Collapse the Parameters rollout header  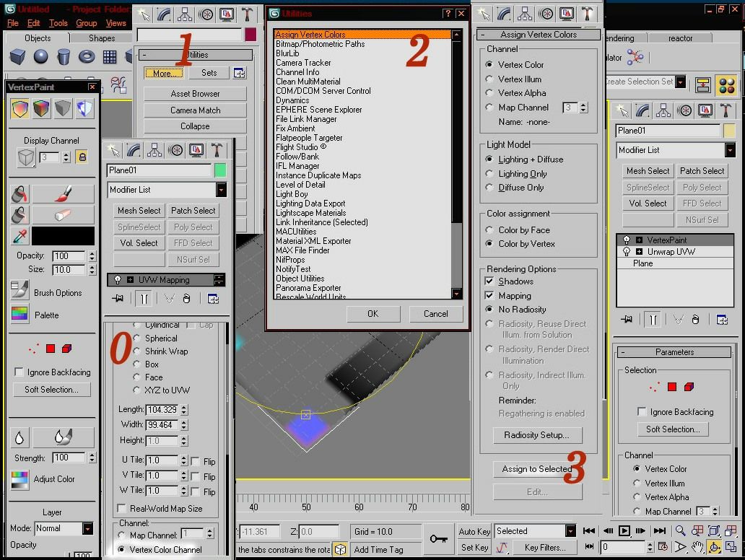(674, 352)
